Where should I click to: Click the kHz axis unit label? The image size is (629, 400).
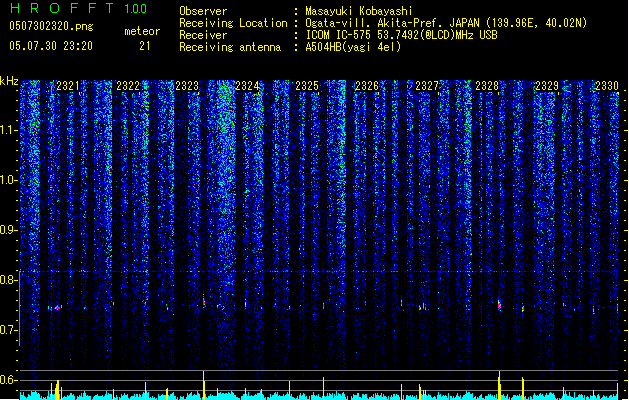click(9, 81)
